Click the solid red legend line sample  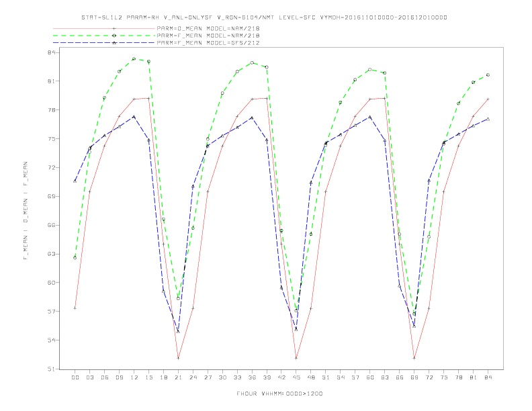point(104,28)
